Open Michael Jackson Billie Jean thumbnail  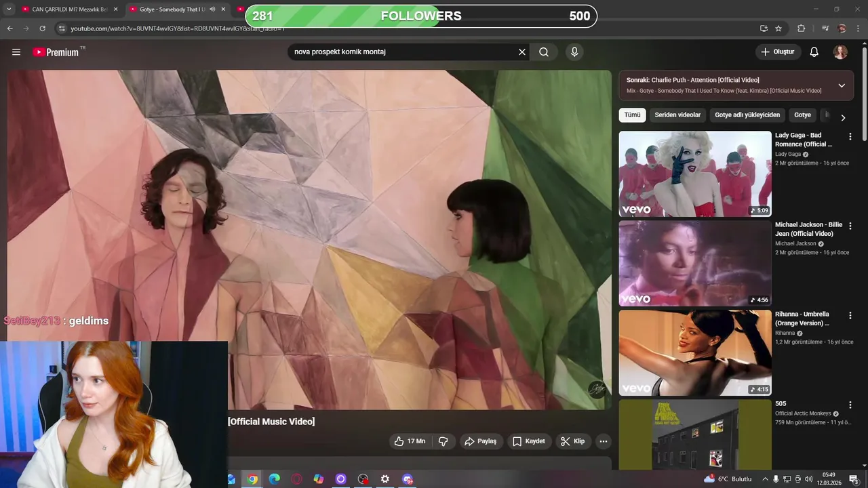(695, 264)
